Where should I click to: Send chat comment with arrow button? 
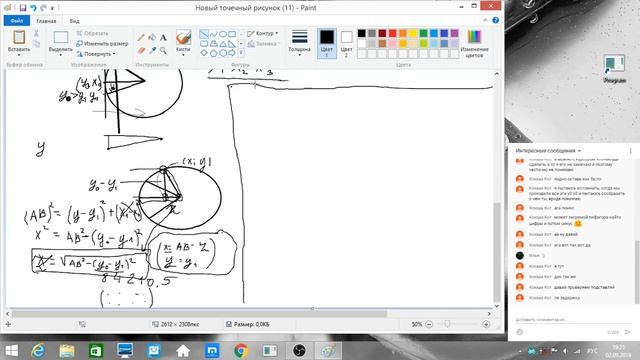628,332
